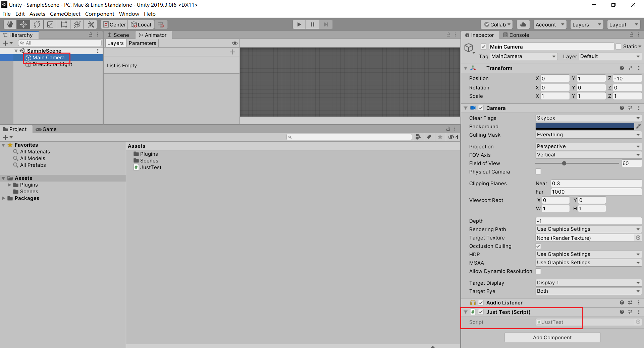Disable the Camera component checkbox

(x=481, y=108)
